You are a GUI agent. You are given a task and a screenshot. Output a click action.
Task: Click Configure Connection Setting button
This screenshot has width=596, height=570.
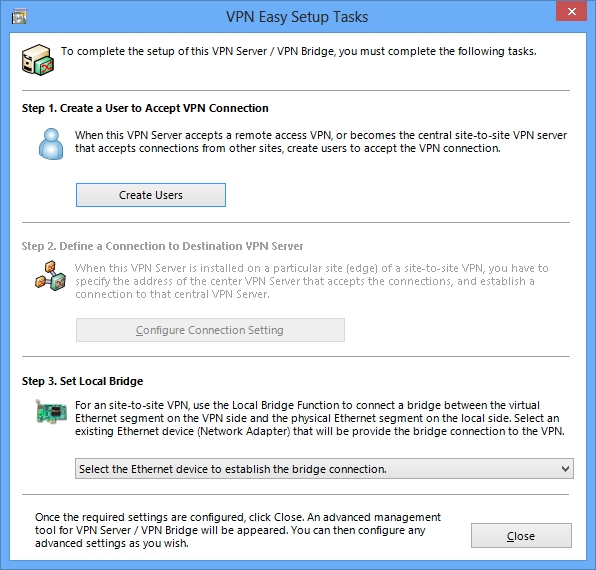(210, 330)
